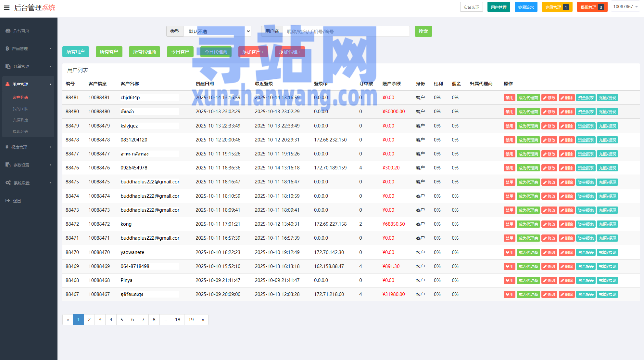Click the parameter settings (参数设置) sidebar icon
This screenshot has height=360, width=644.
point(8,165)
